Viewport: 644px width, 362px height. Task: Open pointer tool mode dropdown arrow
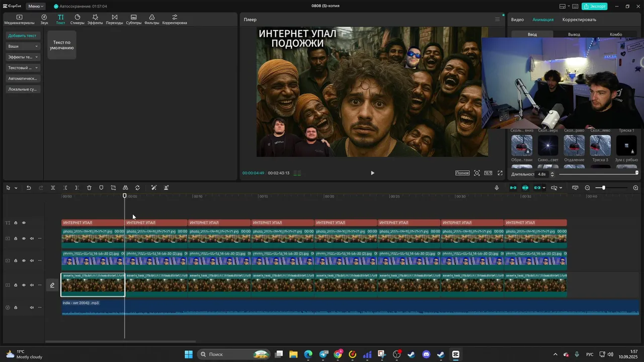click(16, 188)
